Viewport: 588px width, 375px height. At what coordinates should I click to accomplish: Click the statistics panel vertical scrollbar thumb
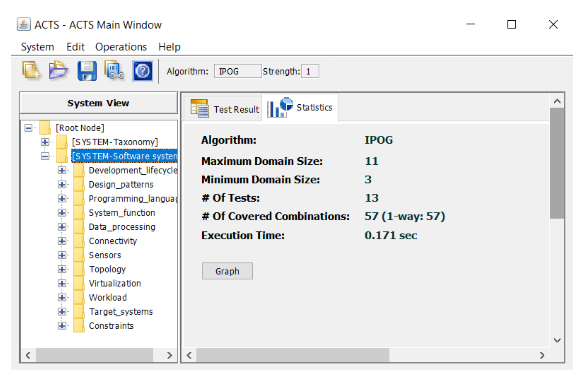(557, 163)
